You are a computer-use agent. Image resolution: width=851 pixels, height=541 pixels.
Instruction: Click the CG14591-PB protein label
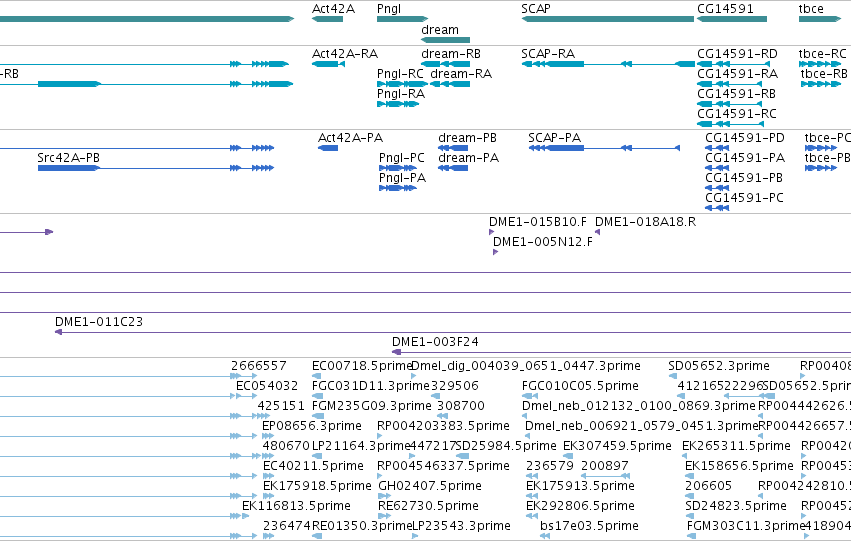[744, 178]
